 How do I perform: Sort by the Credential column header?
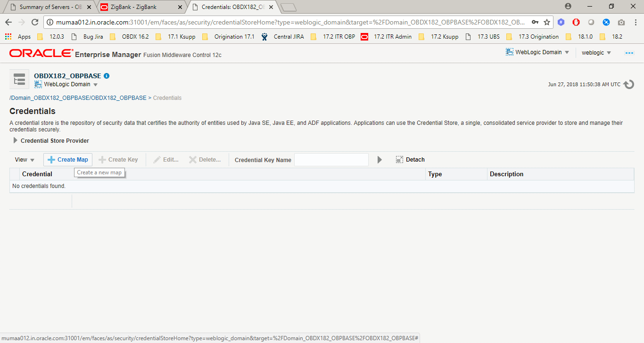point(223,174)
